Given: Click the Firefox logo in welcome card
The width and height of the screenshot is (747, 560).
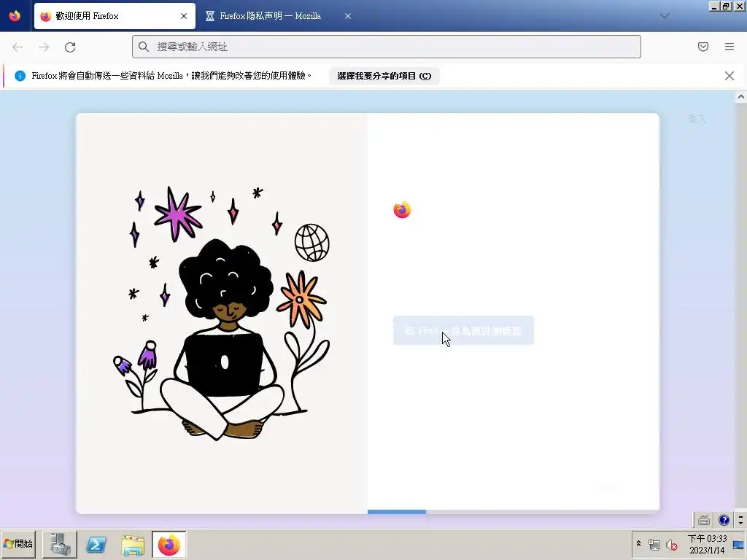Looking at the screenshot, I should pos(402,209).
